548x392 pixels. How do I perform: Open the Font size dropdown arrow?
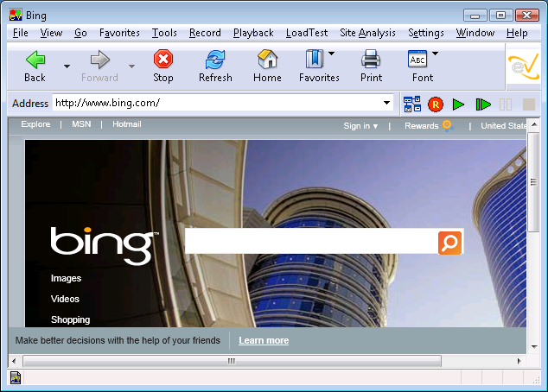[435, 54]
